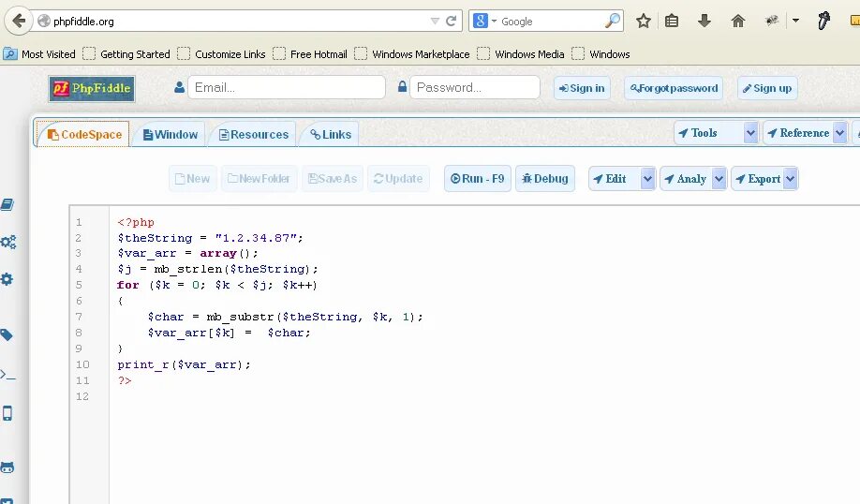Click the search magnifier icon
860x504 pixels.
tap(612, 21)
